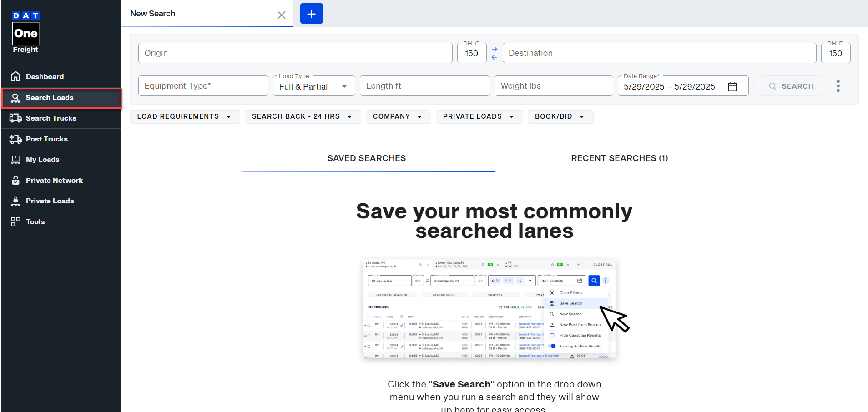This screenshot has width=868, height=412.
Task: Open My Loads from the sidebar
Action: pos(42,160)
